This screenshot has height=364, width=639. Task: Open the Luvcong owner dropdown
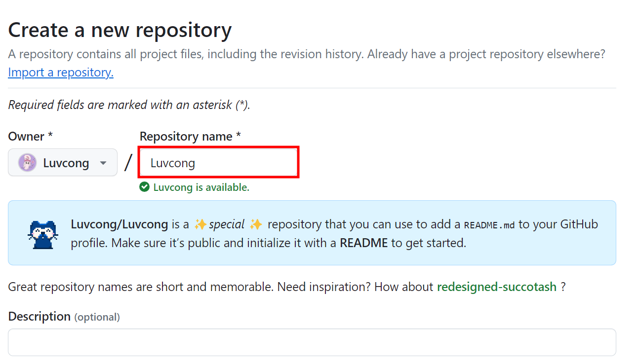(x=63, y=162)
